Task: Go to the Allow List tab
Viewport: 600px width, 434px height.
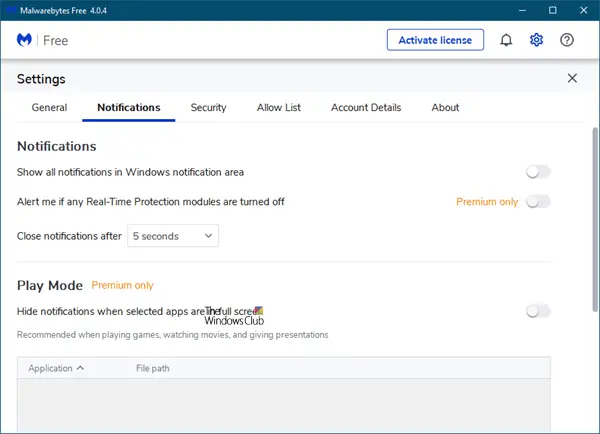Action: click(x=279, y=108)
